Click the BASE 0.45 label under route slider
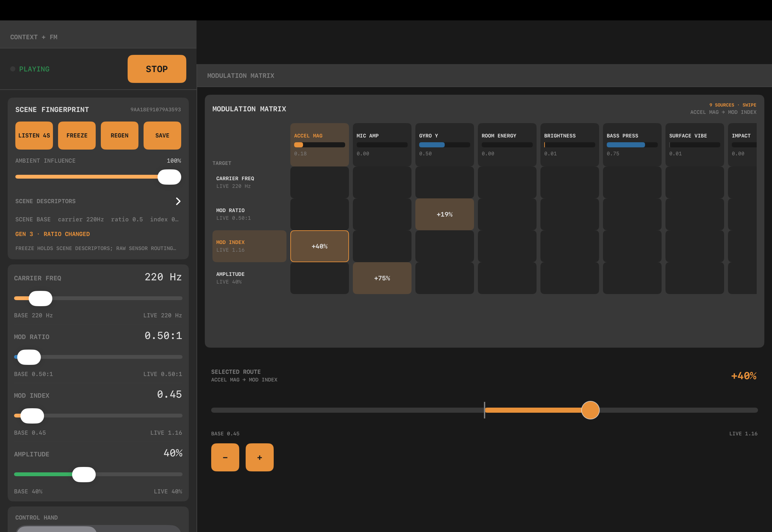 click(x=225, y=434)
